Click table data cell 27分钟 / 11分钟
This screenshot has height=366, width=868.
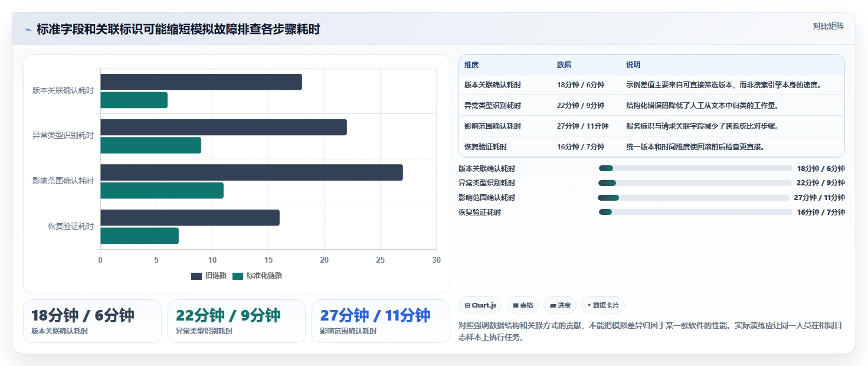tap(583, 126)
